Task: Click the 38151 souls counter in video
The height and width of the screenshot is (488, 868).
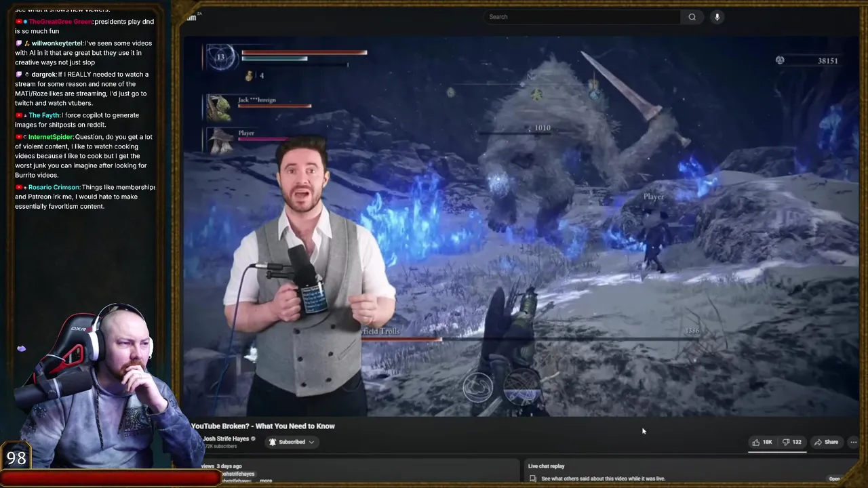Action: pyautogui.click(x=827, y=61)
